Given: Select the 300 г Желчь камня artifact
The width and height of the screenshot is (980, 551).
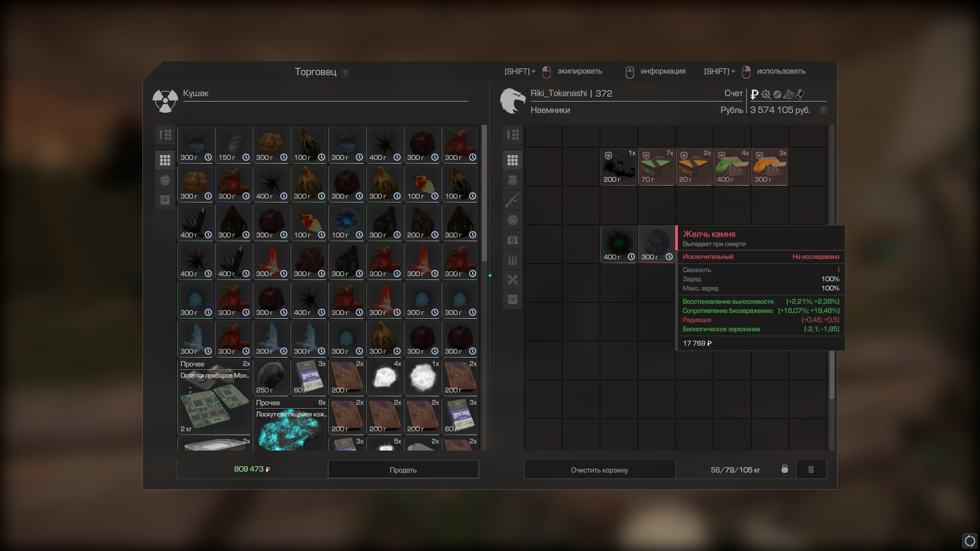Looking at the screenshot, I should tap(656, 244).
